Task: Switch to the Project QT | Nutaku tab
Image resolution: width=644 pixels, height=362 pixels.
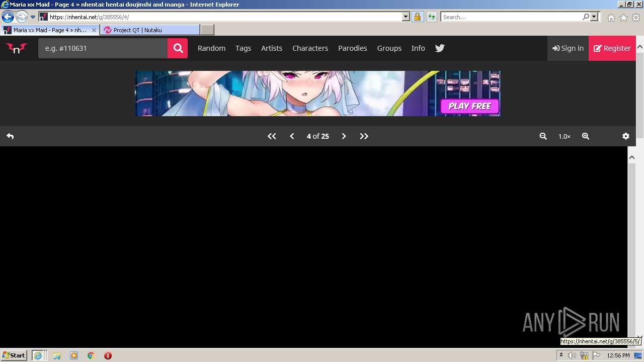Action: [x=150, y=30]
